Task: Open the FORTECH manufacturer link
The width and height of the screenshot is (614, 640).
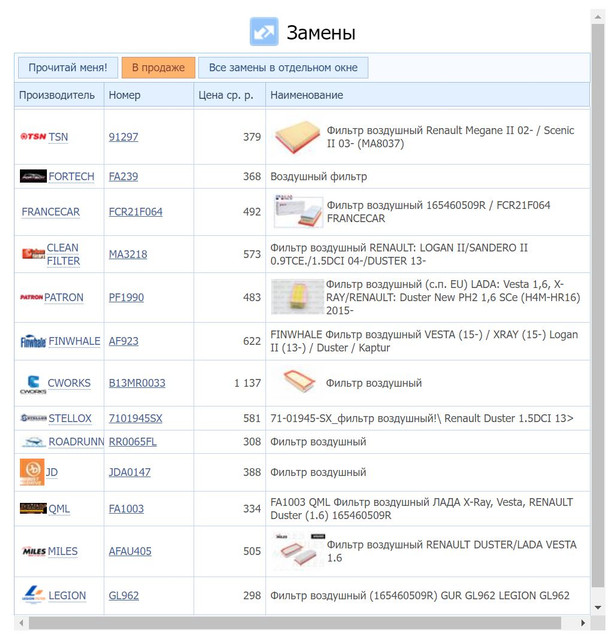Action: (71, 176)
